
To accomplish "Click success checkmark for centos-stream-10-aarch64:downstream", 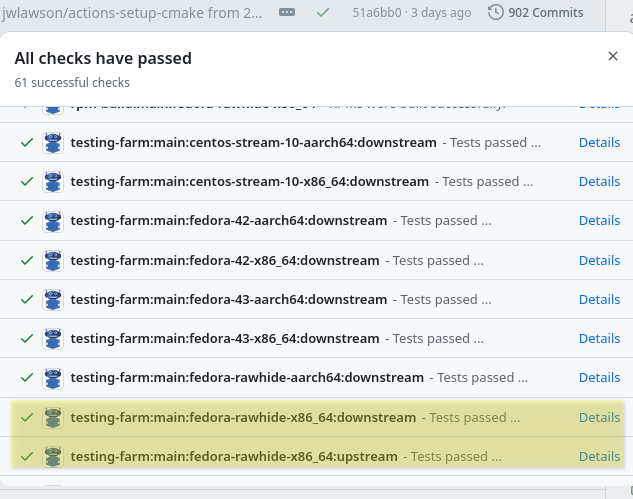I will (27, 143).
